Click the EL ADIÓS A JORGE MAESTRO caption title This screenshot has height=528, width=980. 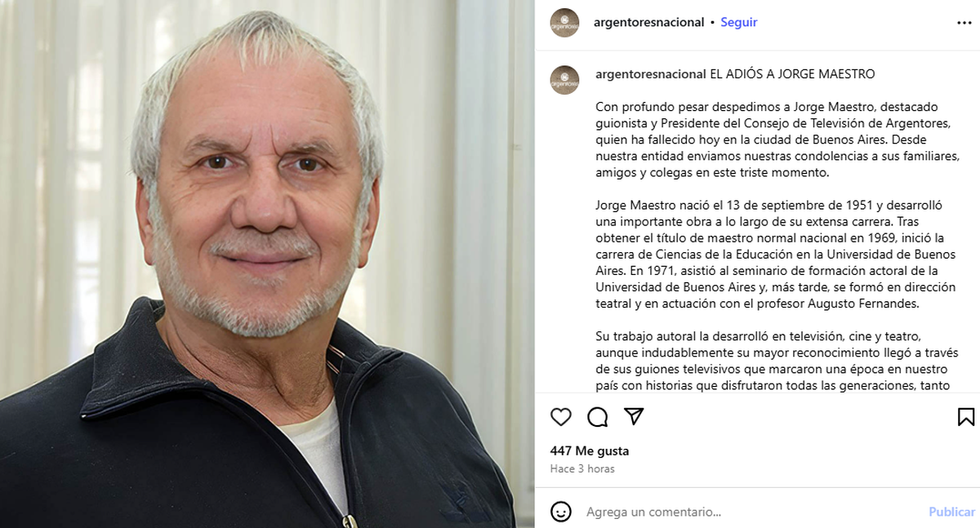pos(792,74)
